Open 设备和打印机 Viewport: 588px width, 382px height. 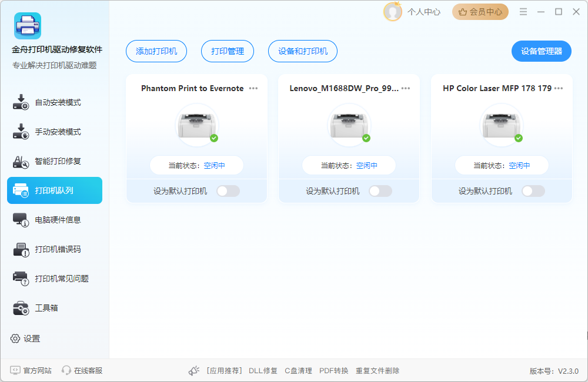click(x=303, y=51)
